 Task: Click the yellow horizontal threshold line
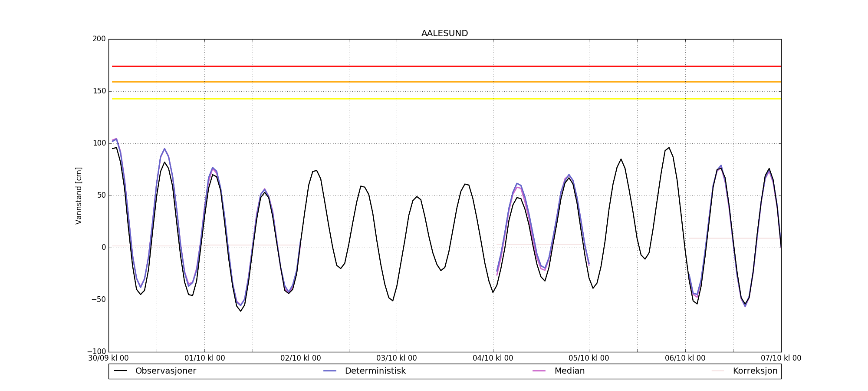[x=434, y=99]
